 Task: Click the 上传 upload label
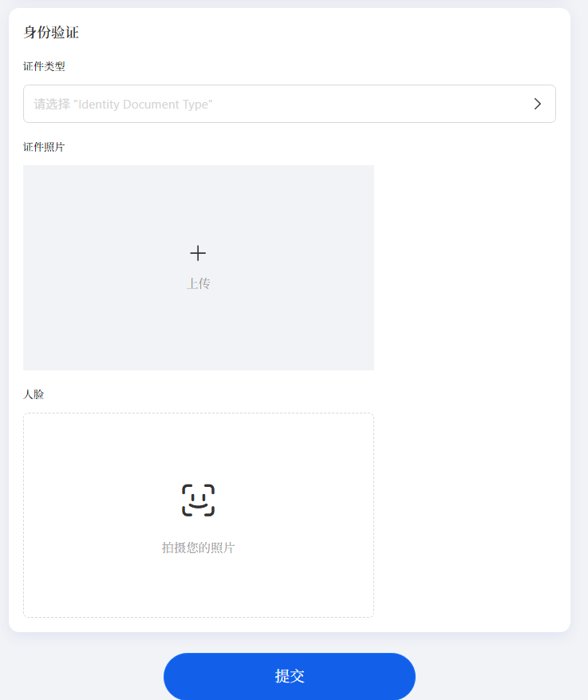click(198, 283)
